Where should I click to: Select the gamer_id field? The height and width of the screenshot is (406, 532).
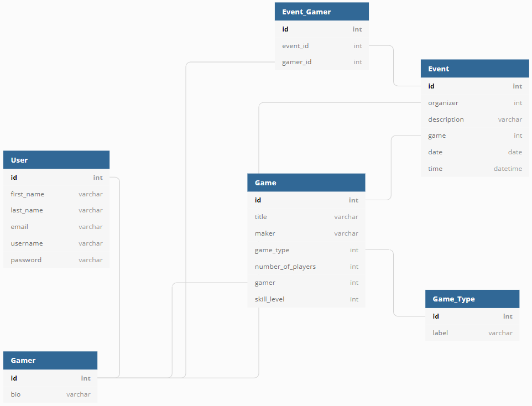[x=321, y=61]
